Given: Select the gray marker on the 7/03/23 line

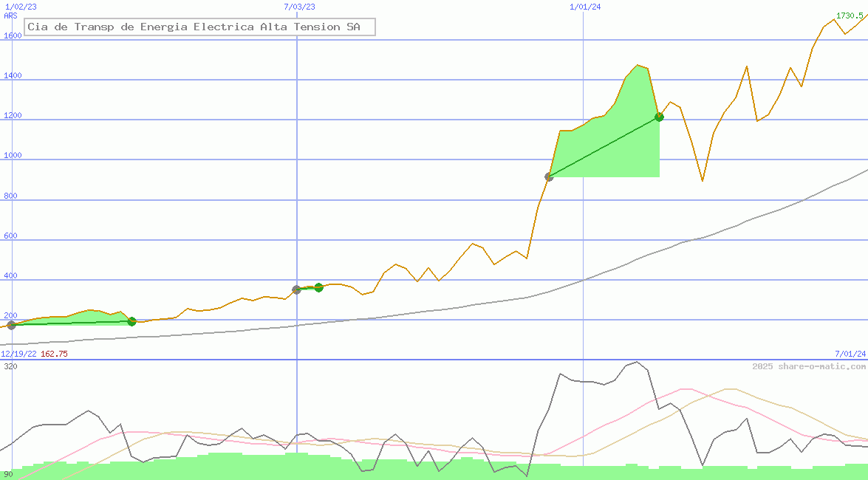Looking at the screenshot, I should click(296, 289).
